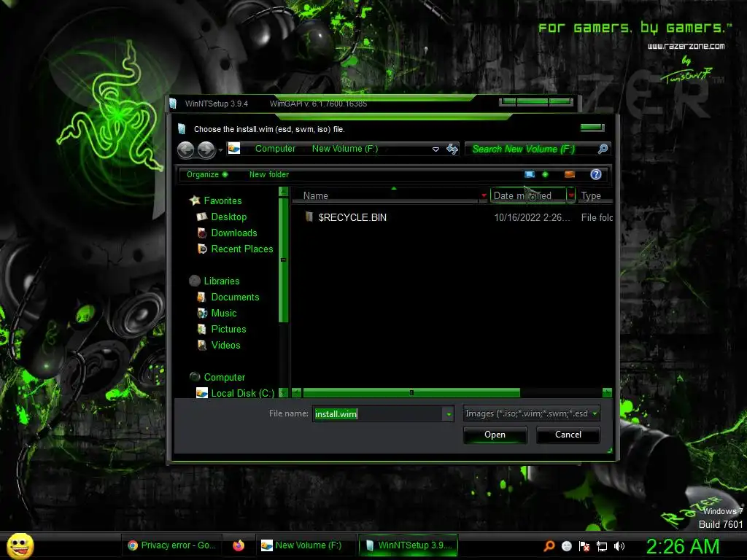Click the Forward navigation arrow
Viewport: 747px width, 560px height.
click(206, 150)
